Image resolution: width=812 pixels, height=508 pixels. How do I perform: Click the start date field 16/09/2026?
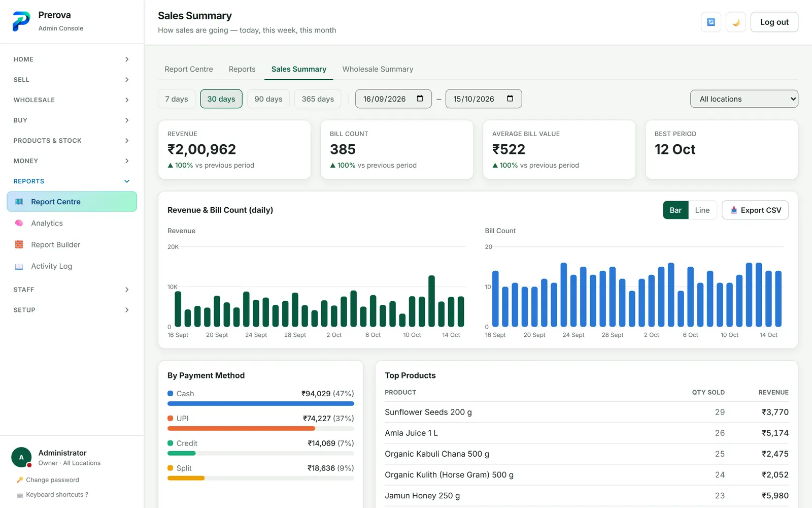pyautogui.click(x=393, y=99)
